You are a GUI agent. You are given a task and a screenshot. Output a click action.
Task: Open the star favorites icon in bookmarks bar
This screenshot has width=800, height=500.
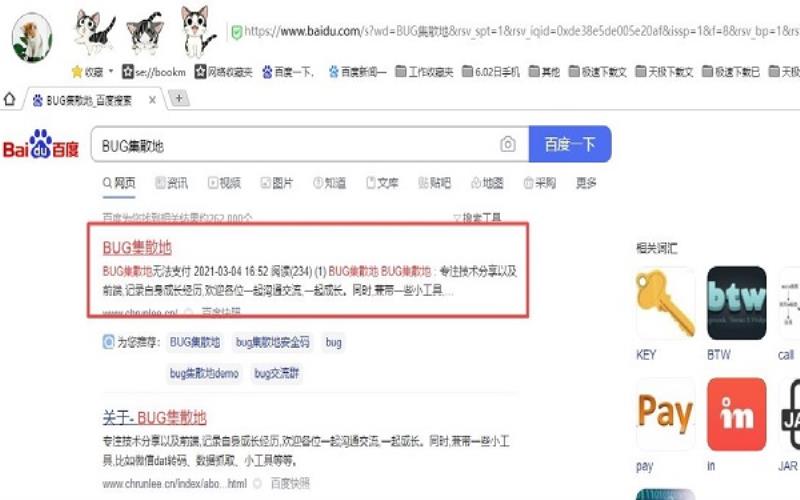click(x=77, y=71)
